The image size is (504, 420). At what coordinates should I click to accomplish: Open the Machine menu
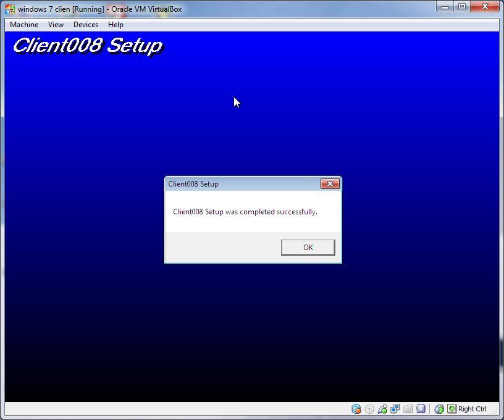point(24,25)
